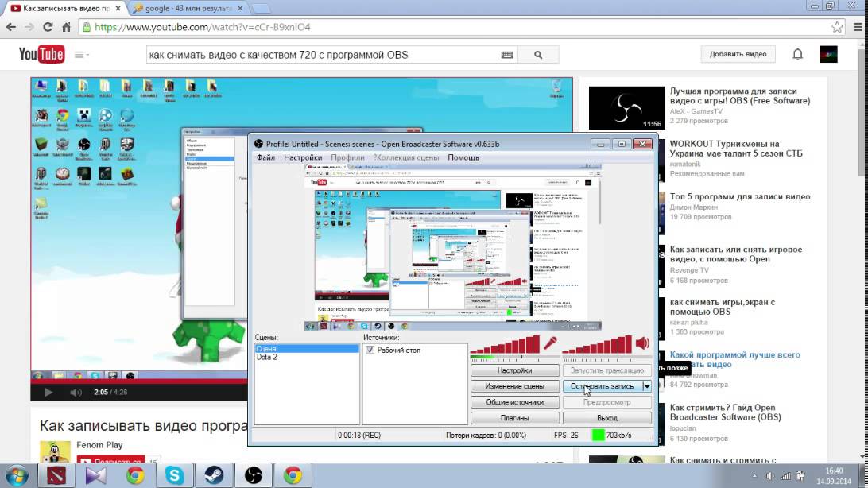The image size is (868, 488).
Task: Open the dropdown arrow beside Остановить запись
Action: (646, 386)
